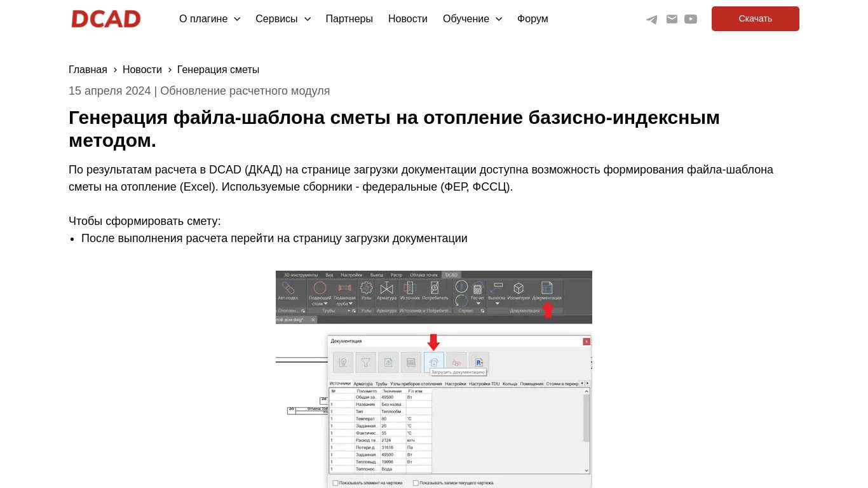Open the Telegram channel icon
The height and width of the screenshot is (488, 868).
pyautogui.click(x=652, y=19)
